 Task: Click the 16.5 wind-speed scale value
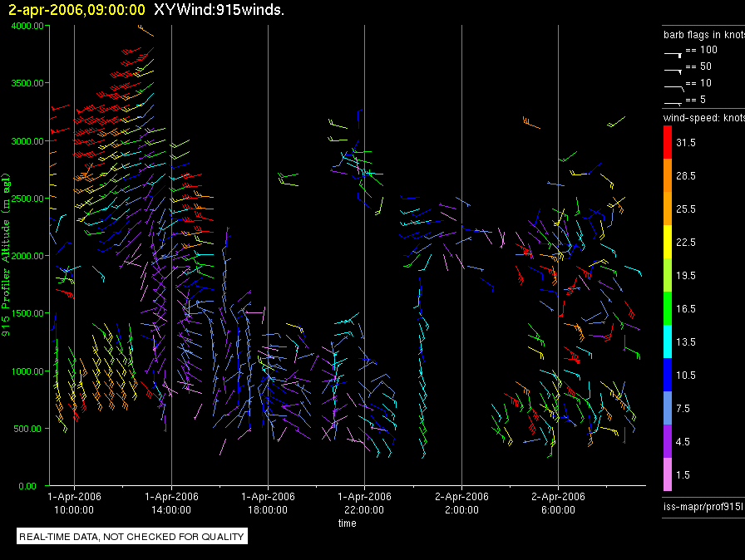click(x=686, y=309)
